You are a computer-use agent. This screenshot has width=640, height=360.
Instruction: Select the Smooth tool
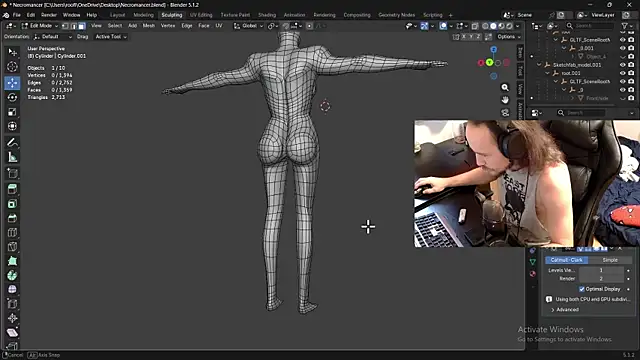pos(12,289)
